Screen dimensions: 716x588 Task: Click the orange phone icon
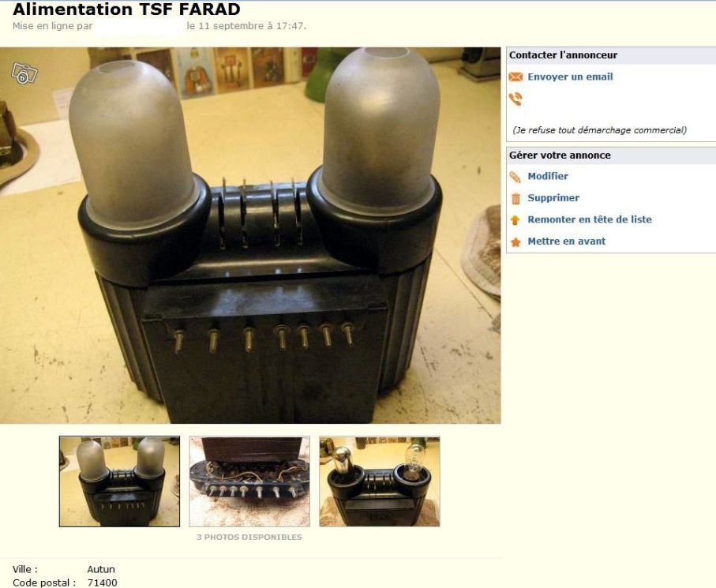[x=515, y=99]
